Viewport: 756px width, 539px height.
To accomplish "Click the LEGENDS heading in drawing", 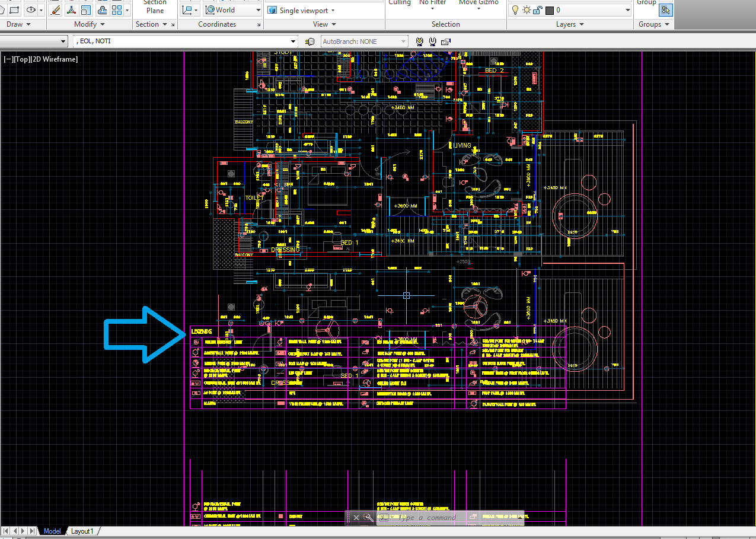I will (x=202, y=331).
